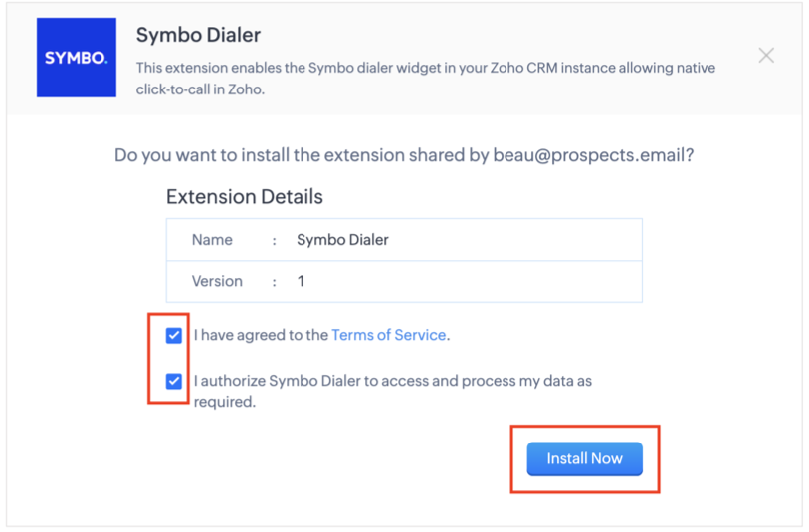Click the Symbo Dialer name value
This screenshot has width=809, height=532.
point(342,240)
